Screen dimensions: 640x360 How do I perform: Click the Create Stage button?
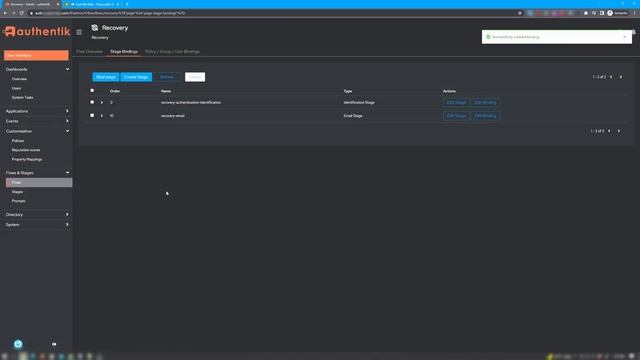(x=136, y=77)
